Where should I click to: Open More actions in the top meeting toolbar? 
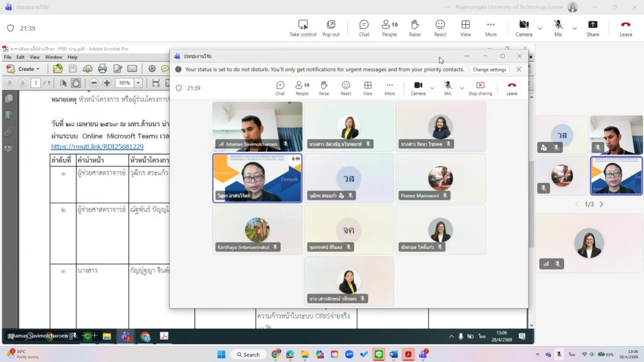click(x=491, y=28)
